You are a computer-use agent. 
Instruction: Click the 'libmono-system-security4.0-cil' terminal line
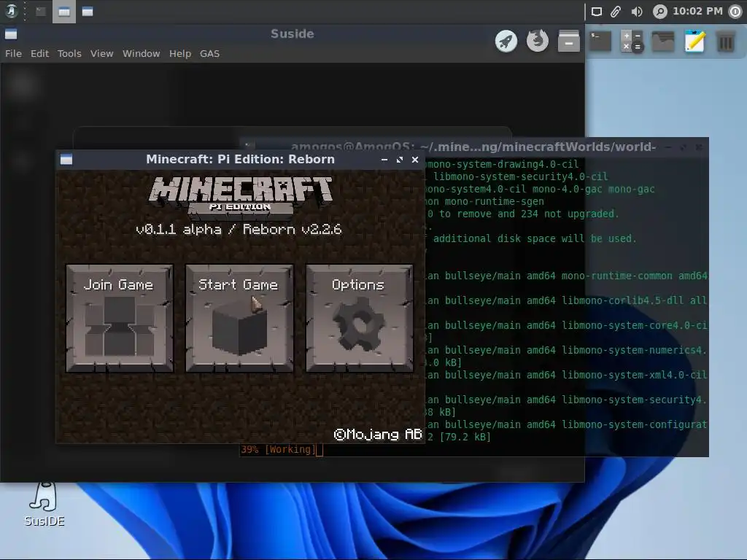(x=521, y=176)
